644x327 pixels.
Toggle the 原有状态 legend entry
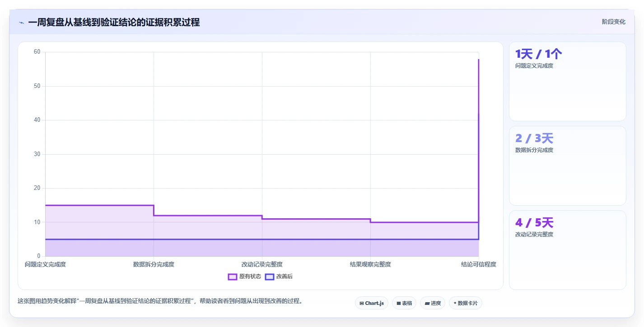pos(244,276)
